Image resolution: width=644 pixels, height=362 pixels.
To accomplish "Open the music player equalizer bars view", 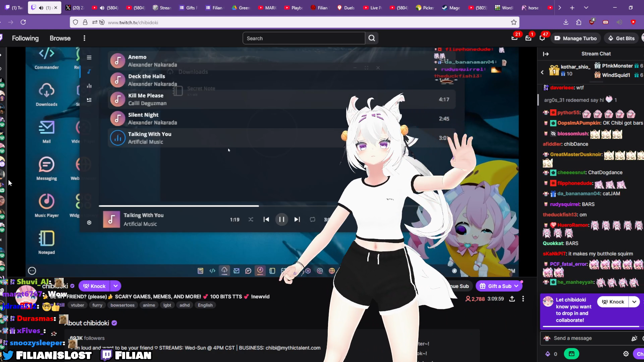I will click(89, 86).
